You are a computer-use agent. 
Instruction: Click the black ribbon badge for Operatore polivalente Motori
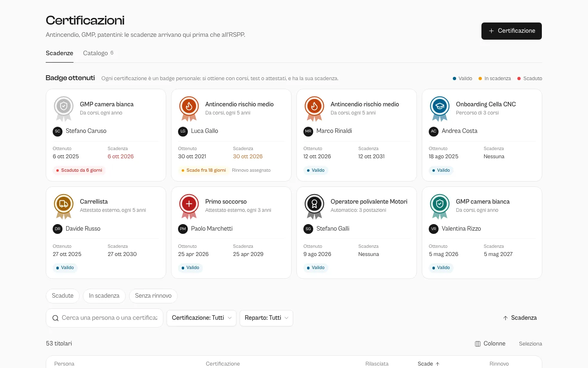coord(314,206)
